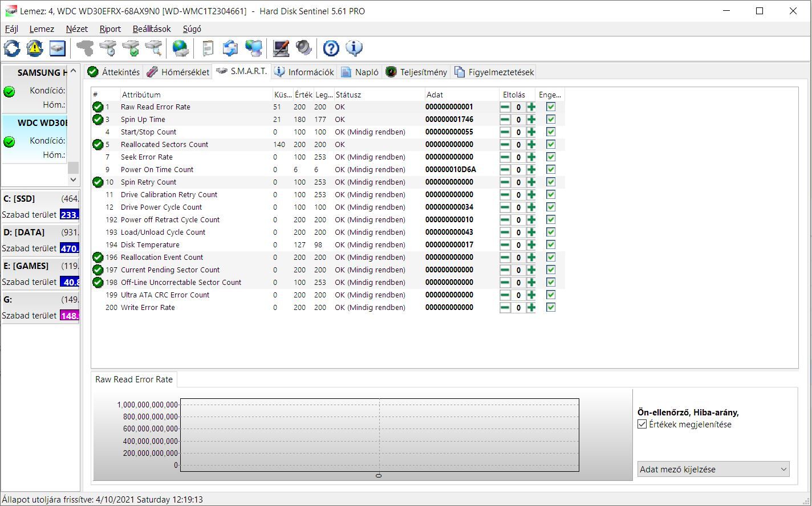Click the monitor with pen toolbar icon
Viewport: 812px width, 506px height.
[281, 48]
